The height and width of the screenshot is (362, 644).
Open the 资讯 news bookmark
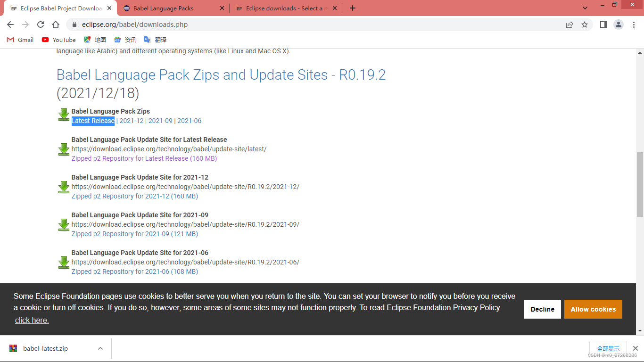click(125, 40)
